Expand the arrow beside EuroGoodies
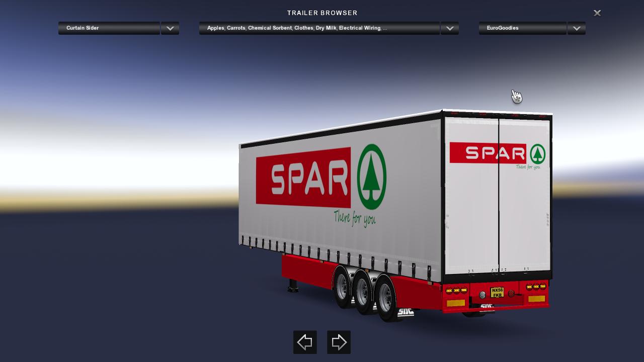 coord(576,28)
